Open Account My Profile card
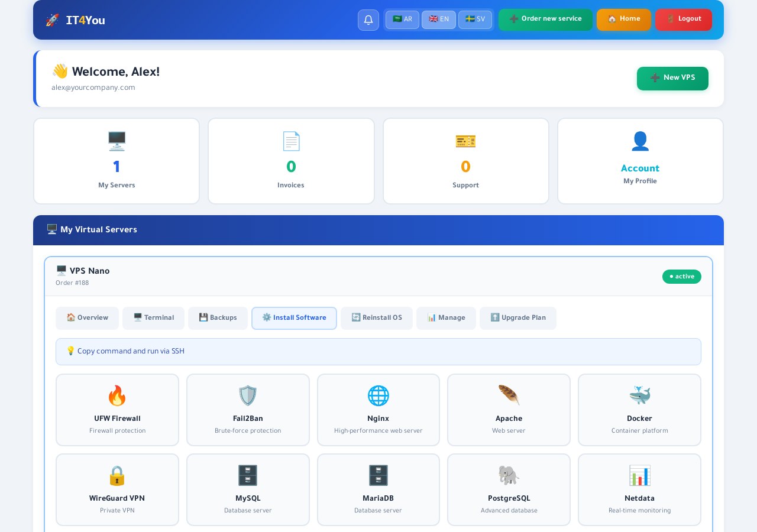 click(640, 161)
